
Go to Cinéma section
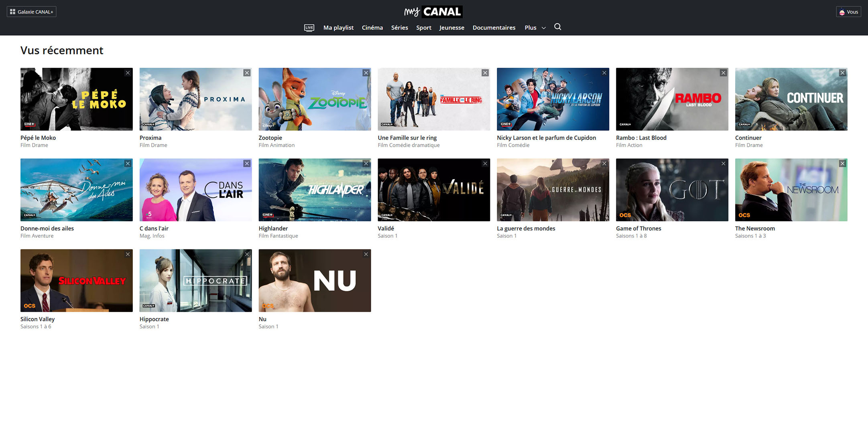click(x=372, y=28)
